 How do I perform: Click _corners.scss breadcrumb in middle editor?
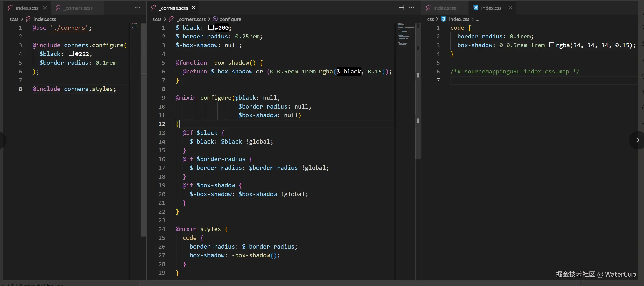(191, 19)
